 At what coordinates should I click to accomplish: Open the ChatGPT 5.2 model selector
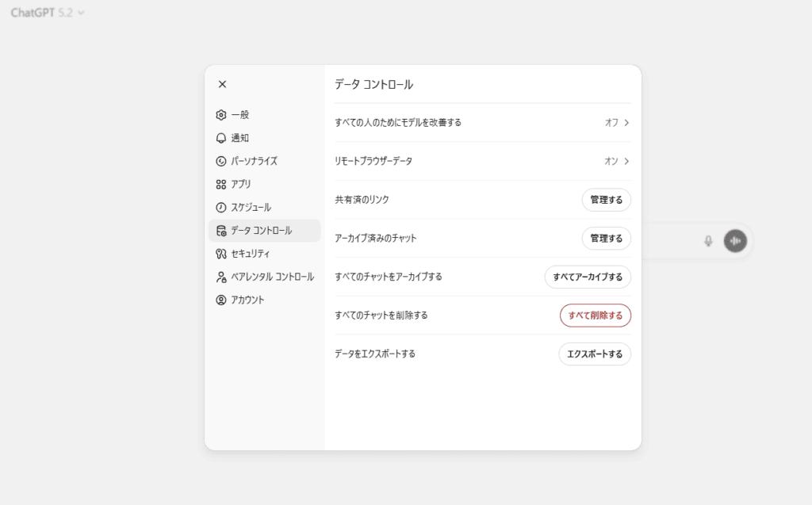(48, 13)
